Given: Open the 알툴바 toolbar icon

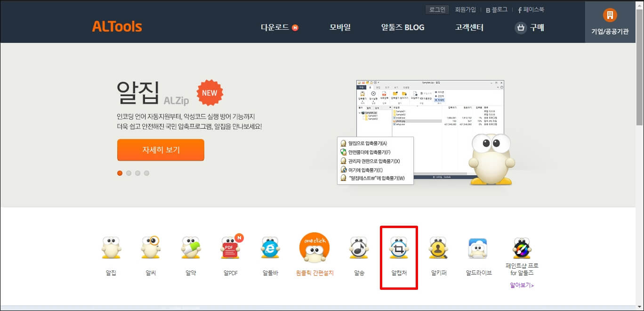Looking at the screenshot, I should (270, 248).
